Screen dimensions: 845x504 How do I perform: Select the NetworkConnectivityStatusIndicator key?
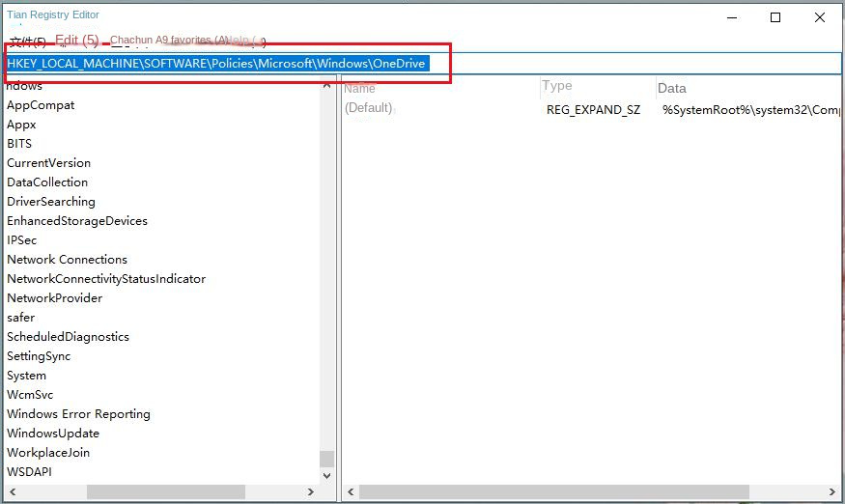tap(106, 279)
